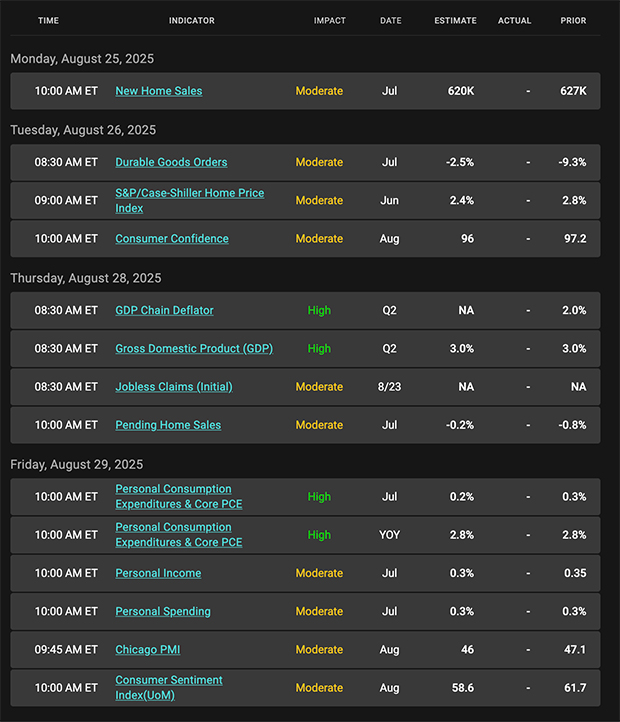Open the Durable Goods Orders indicator
This screenshot has width=620, height=722.
171,163
